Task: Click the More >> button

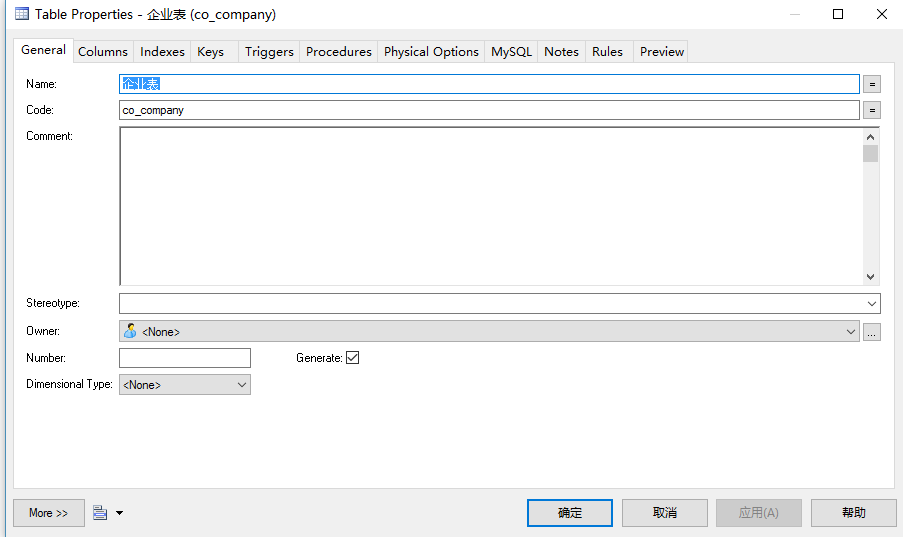Action: pyautogui.click(x=49, y=513)
